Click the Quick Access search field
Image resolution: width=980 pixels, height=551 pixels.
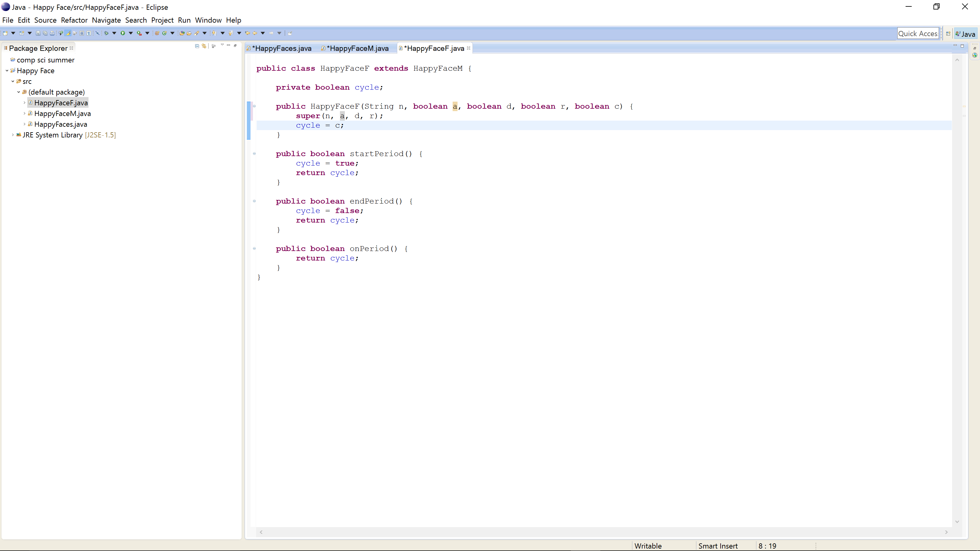click(x=918, y=34)
